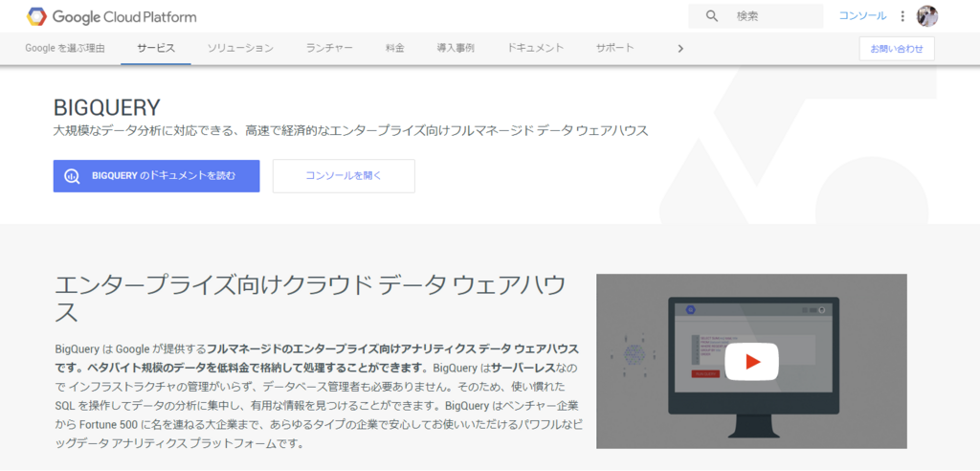Viewport: 980px width, 471px height.
Task: Click the コンソール link in header
Action: click(x=862, y=16)
